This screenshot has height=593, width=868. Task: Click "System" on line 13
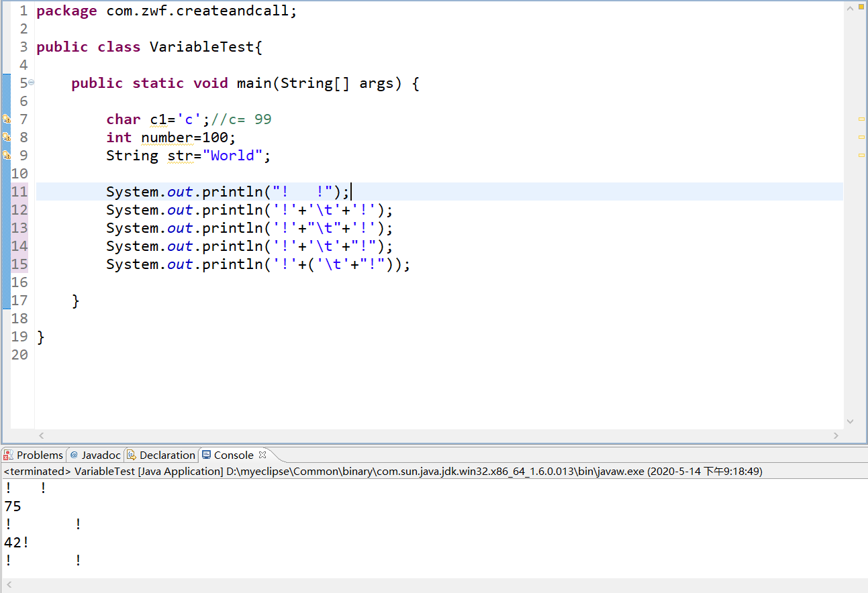132,228
